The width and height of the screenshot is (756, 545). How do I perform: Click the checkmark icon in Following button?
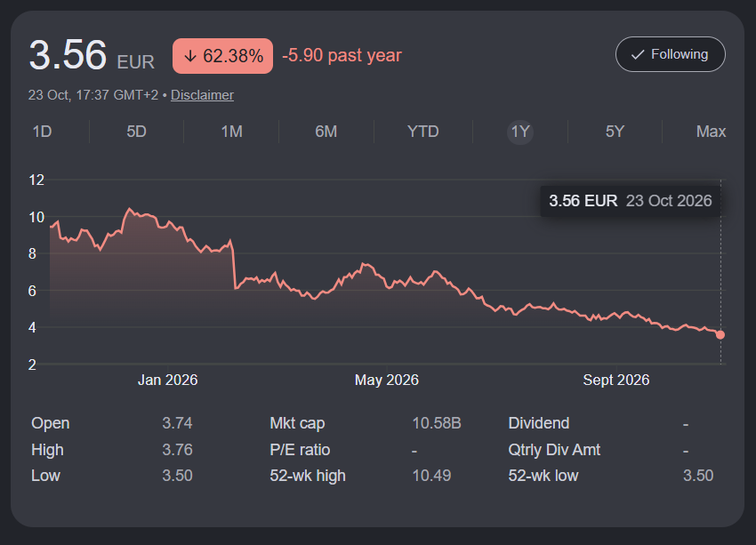pyautogui.click(x=638, y=55)
